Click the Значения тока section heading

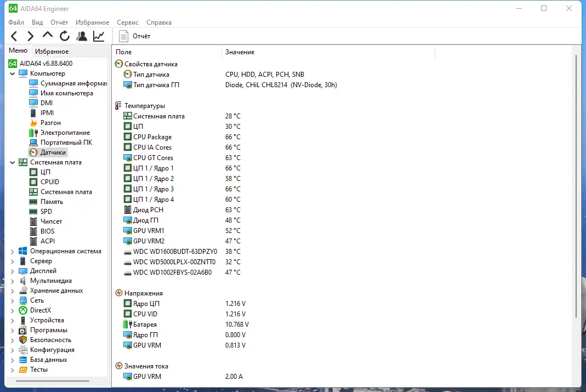[146, 366]
